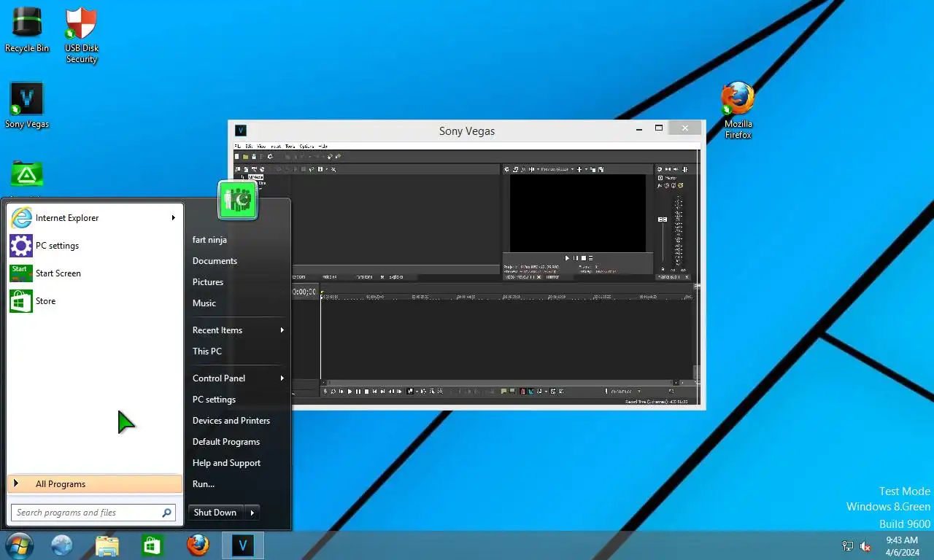Start recording with the transport record button
Image resolution: width=934 pixels, height=560 pixels.
point(325,392)
